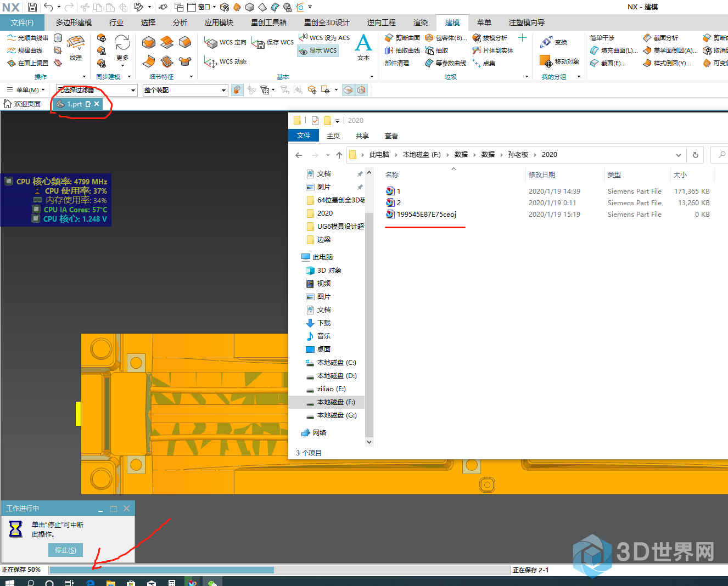Open 拔模分析 draft analysis
This screenshot has width=728, height=586.
(490, 38)
